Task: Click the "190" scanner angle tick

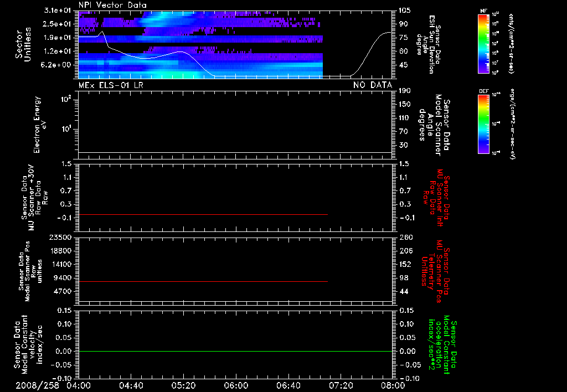Action: click(x=405, y=91)
